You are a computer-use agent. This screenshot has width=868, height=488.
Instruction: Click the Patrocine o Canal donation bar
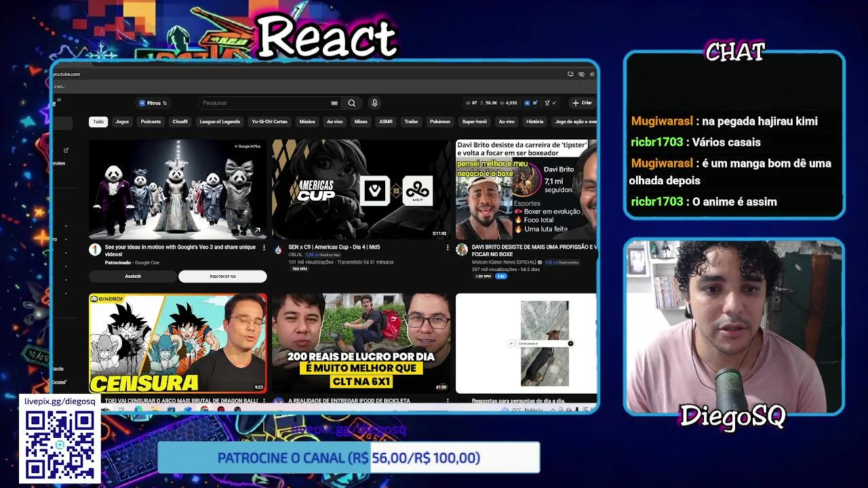349,458
